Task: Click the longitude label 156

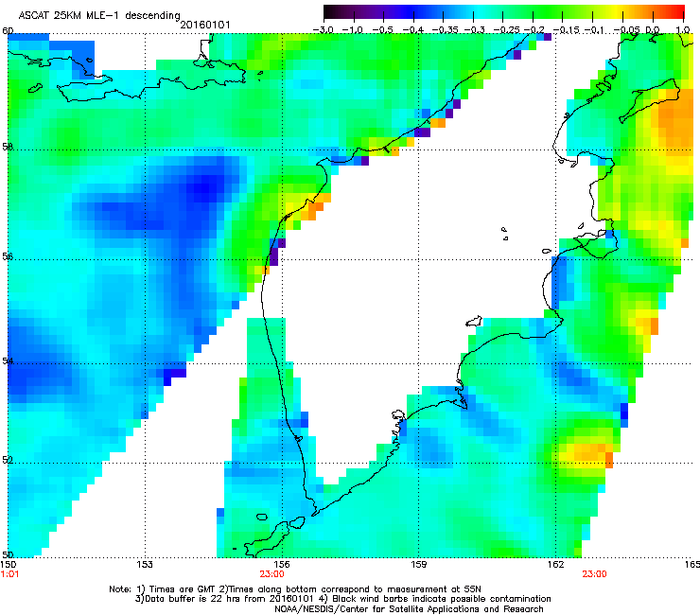Action: point(282,565)
